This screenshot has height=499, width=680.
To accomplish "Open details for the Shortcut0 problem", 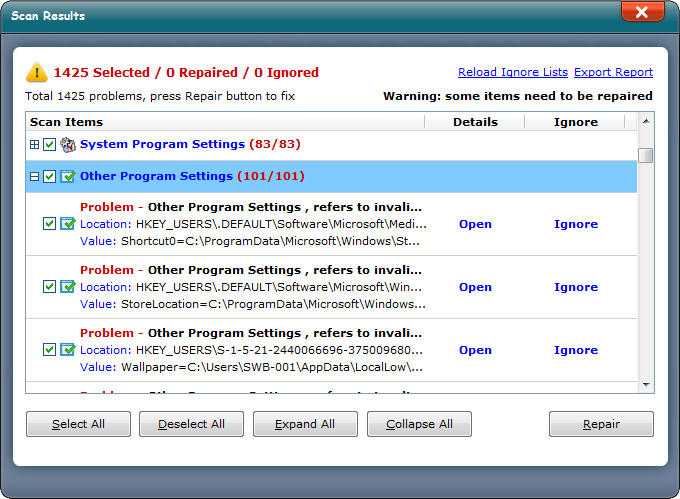I will pyautogui.click(x=475, y=224).
